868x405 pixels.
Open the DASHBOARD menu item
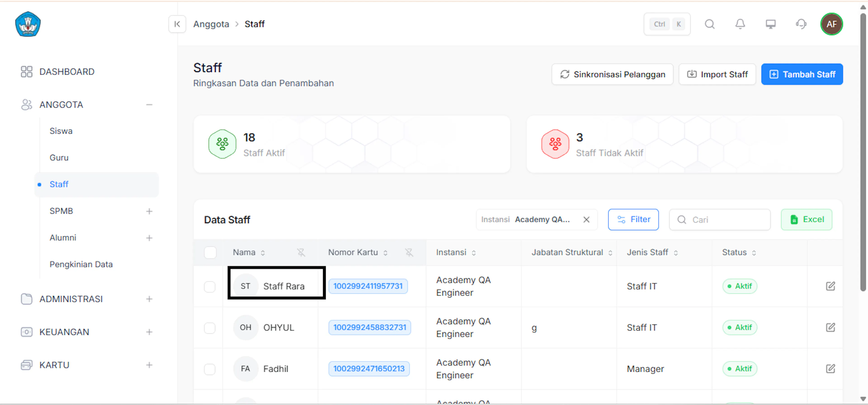tap(67, 72)
